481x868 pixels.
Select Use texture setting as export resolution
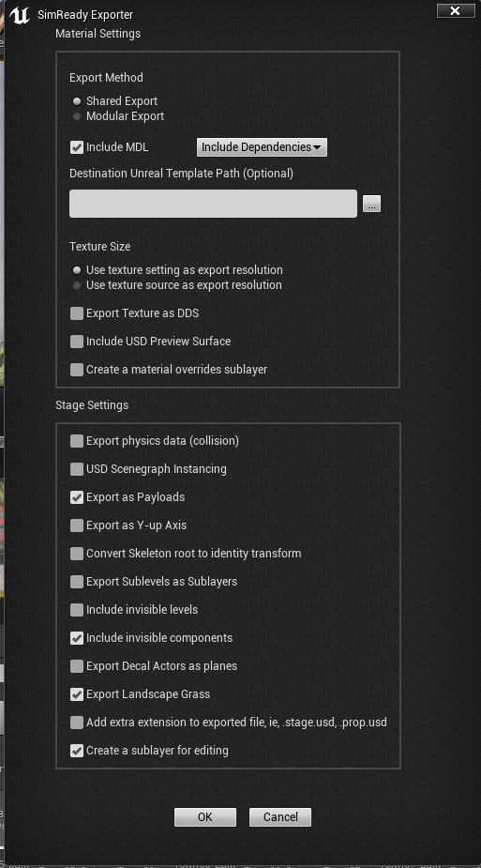click(x=77, y=270)
